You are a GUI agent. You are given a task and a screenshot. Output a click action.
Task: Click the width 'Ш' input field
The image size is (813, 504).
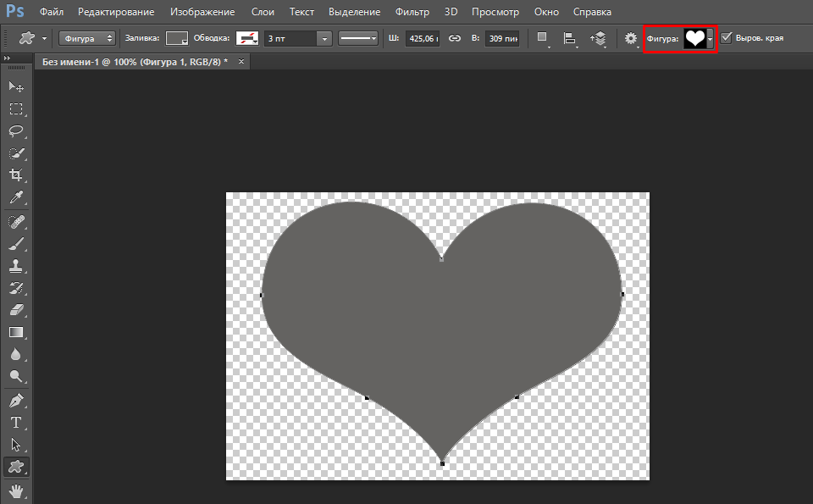422,39
